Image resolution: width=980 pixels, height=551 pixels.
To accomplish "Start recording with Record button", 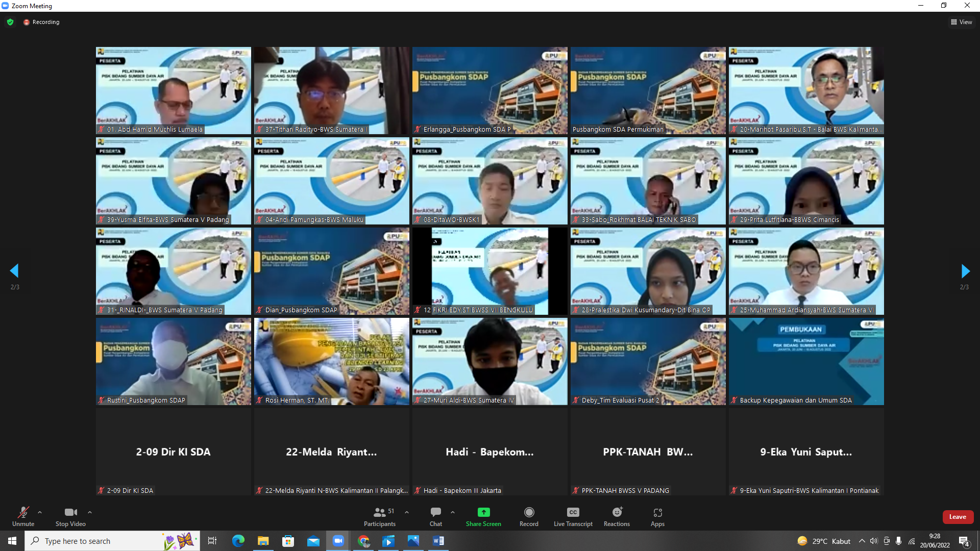I will click(529, 516).
